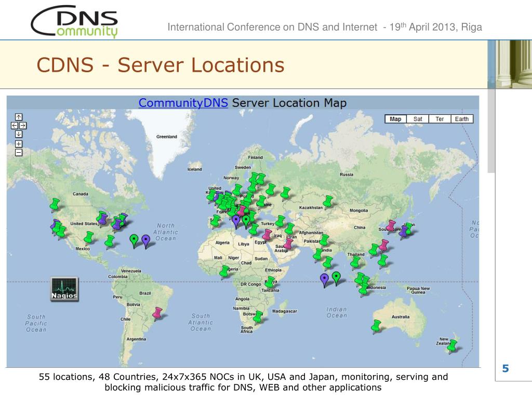Switch to the Ter terrain view tab
The width and height of the screenshot is (532, 399).
pos(440,119)
